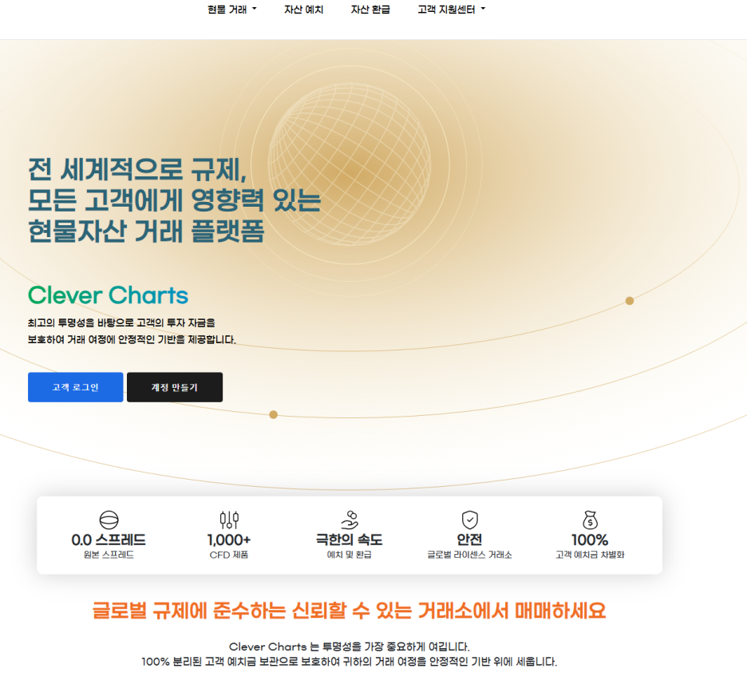
Task: Go to the 자산 예치 page
Action: tap(303, 10)
